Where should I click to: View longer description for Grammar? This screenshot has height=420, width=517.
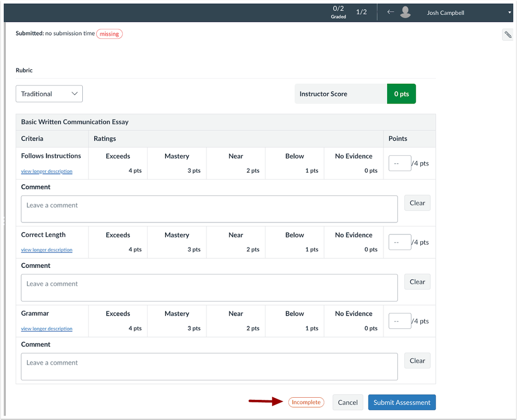tap(47, 328)
